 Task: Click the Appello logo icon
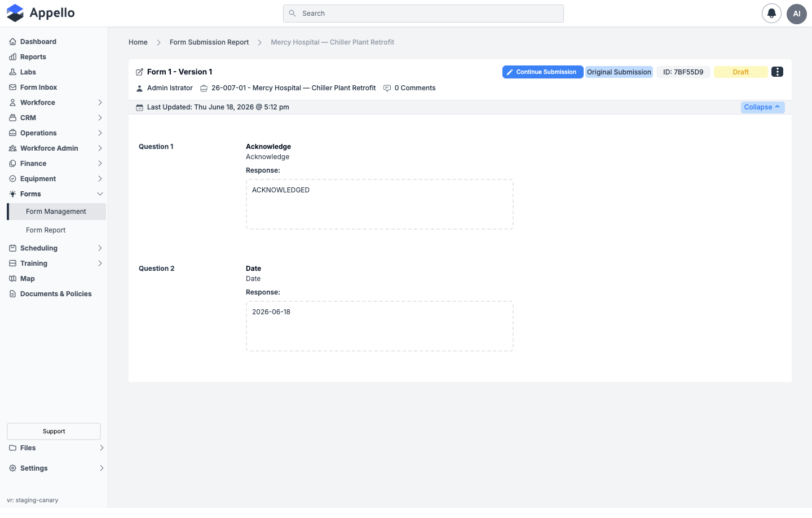[x=15, y=13]
